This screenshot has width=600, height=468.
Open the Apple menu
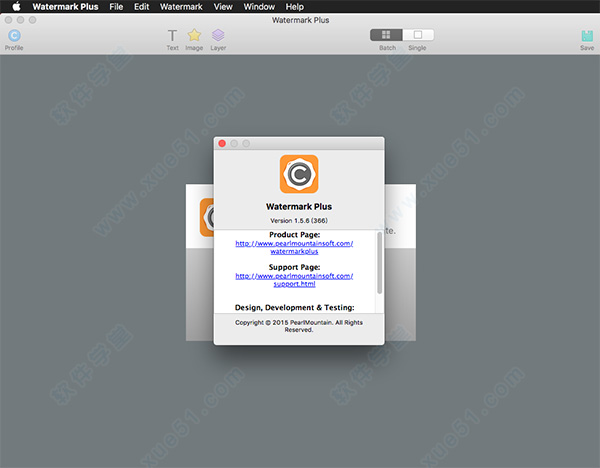coord(16,7)
